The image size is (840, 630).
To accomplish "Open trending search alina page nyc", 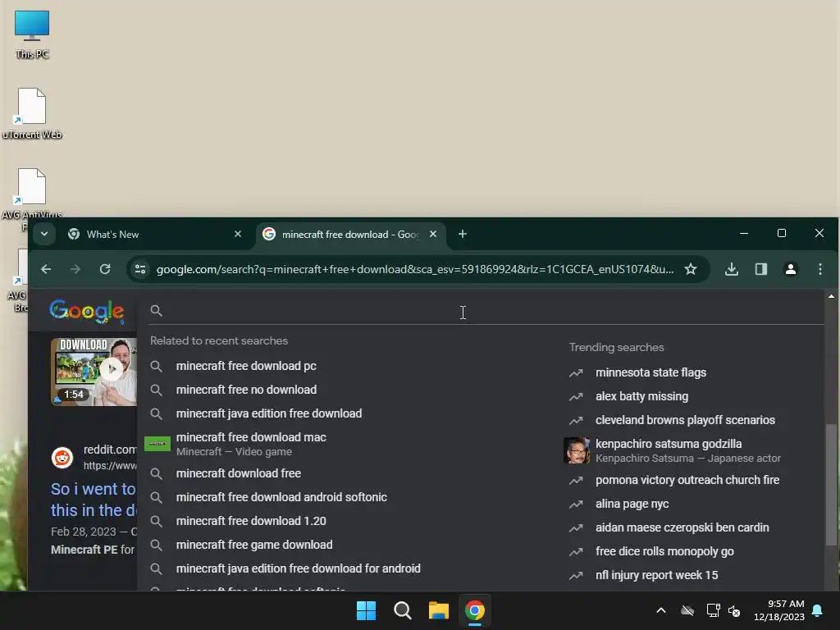I will pos(632,504).
